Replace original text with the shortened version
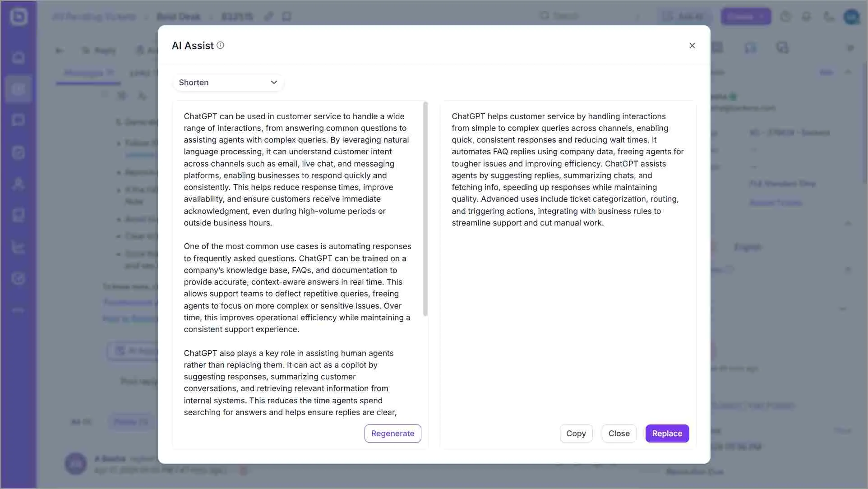 coord(667,434)
